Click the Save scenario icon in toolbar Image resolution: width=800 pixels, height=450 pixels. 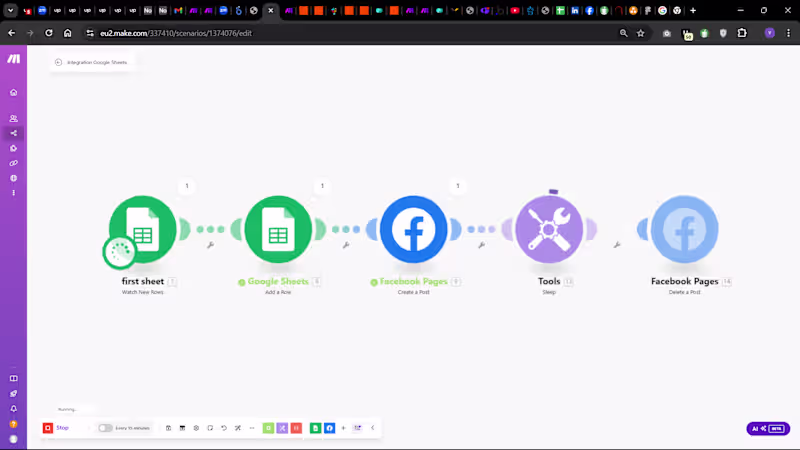click(x=168, y=428)
